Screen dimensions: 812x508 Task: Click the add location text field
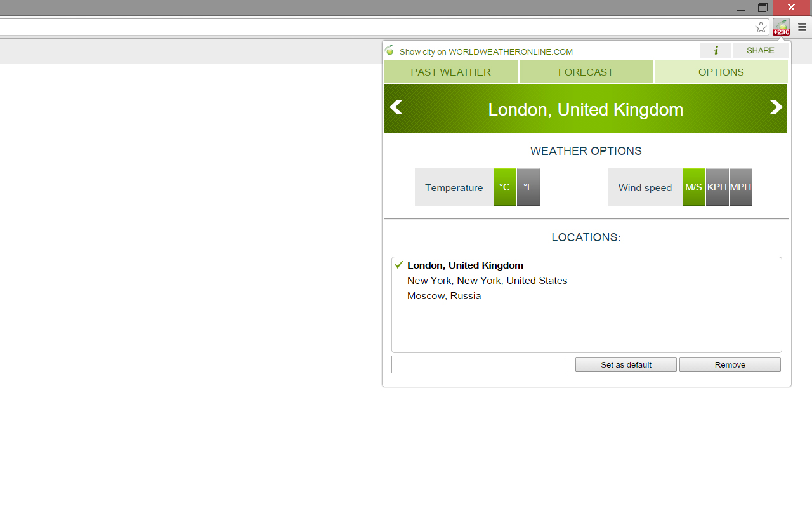(478, 364)
